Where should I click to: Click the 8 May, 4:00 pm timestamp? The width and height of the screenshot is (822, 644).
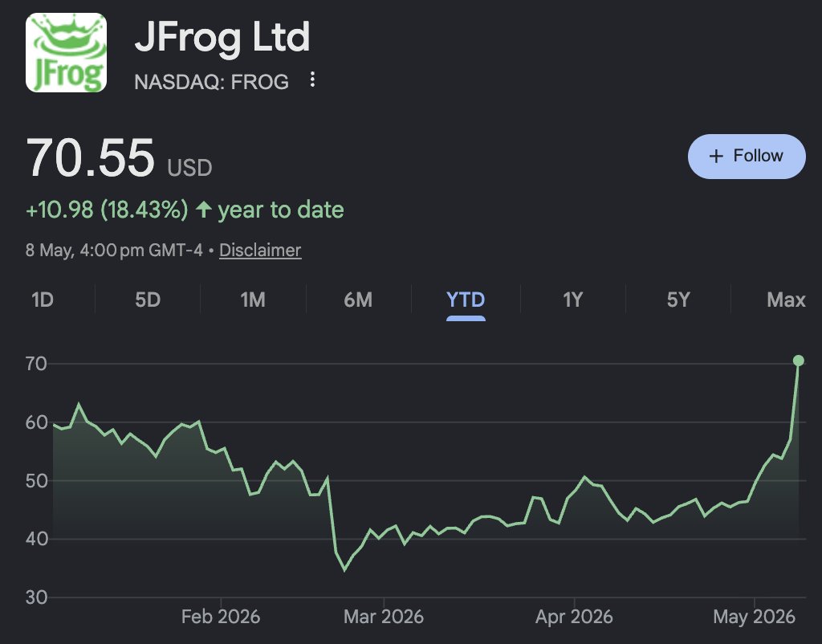(114, 251)
